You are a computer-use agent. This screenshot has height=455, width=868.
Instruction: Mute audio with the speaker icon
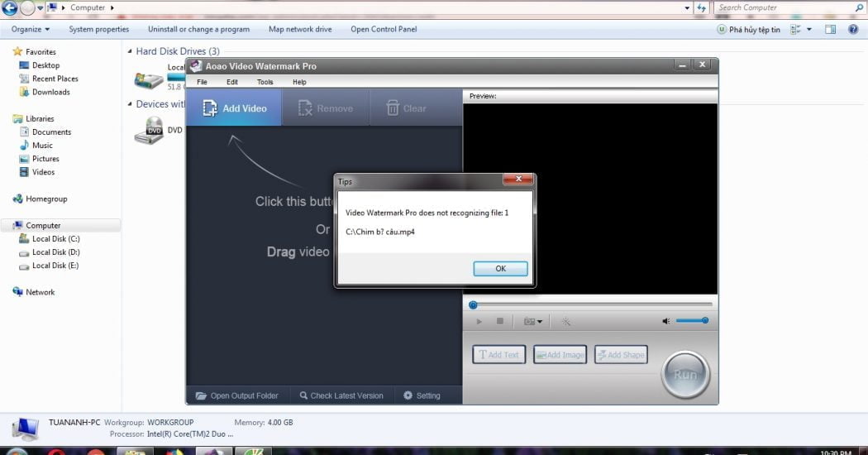click(x=666, y=321)
